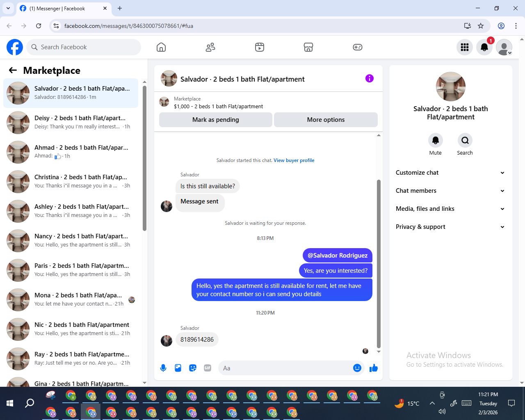This screenshot has width=525, height=420.
Task: Open the account profile picture menu
Action: pos(504,47)
